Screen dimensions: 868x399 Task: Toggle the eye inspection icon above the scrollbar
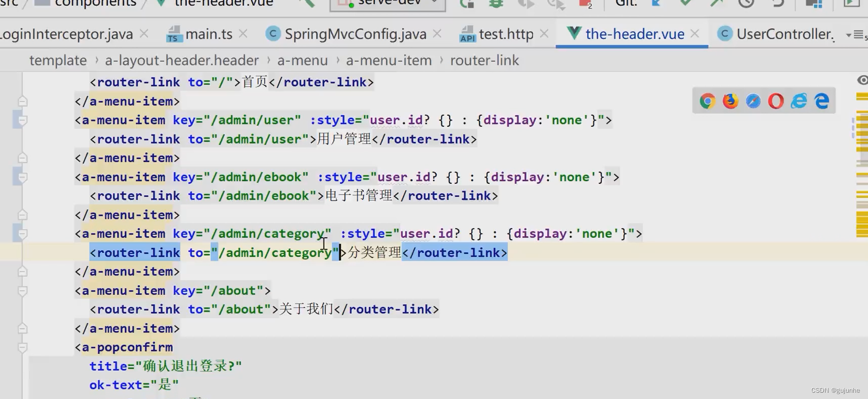pyautogui.click(x=862, y=80)
